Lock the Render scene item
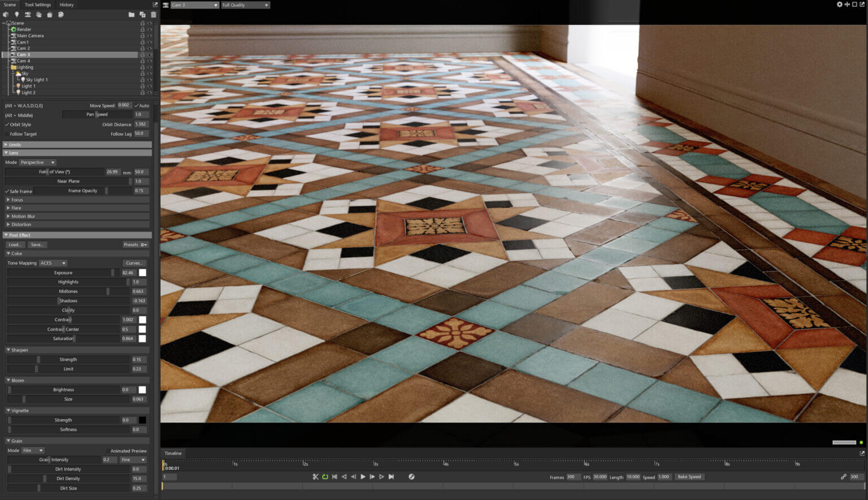 (142, 29)
